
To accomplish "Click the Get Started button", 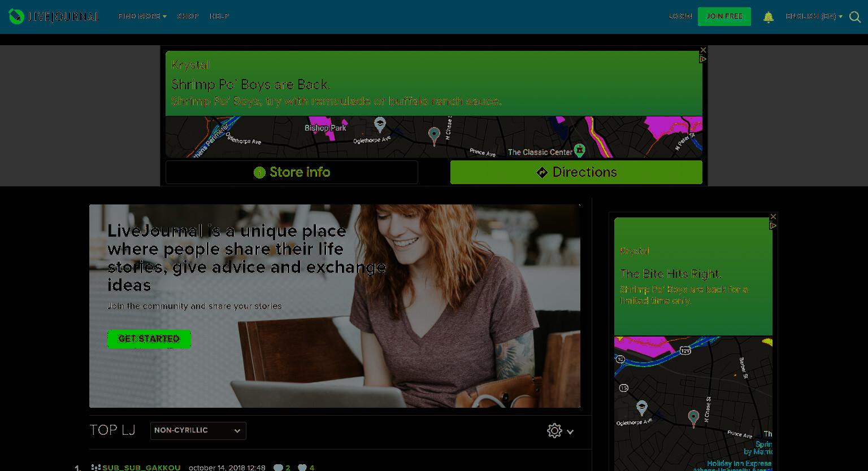I will [149, 339].
